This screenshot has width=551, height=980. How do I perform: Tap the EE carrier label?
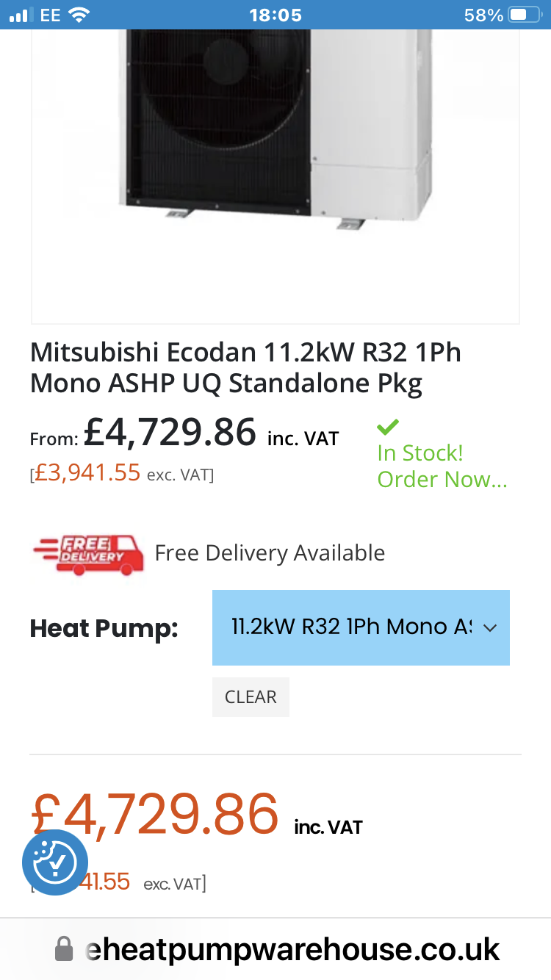coord(51,15)
